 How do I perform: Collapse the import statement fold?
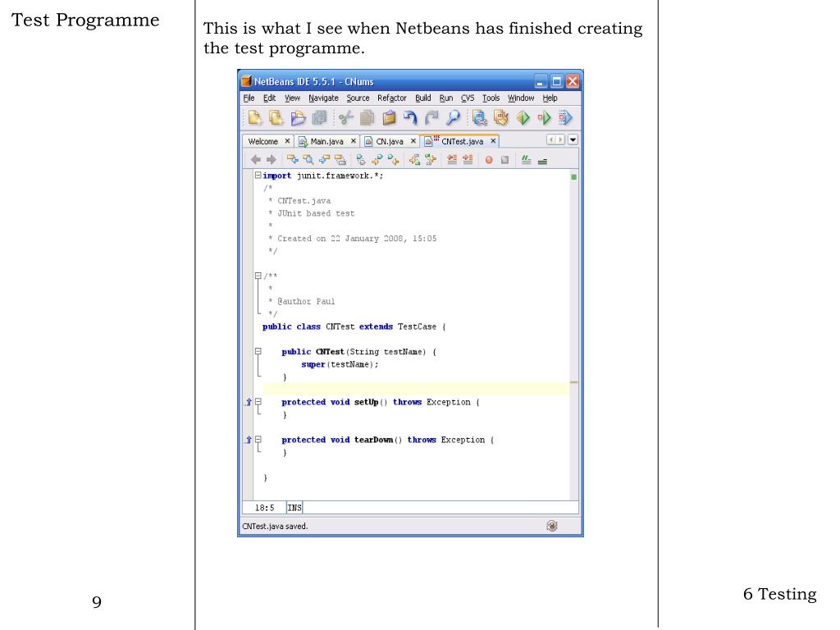[258, 176]
